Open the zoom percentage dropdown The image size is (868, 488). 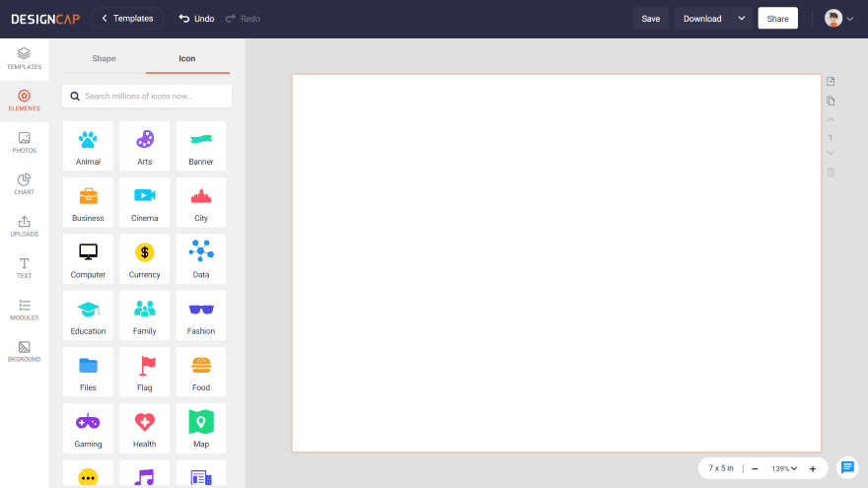(784, 468)
